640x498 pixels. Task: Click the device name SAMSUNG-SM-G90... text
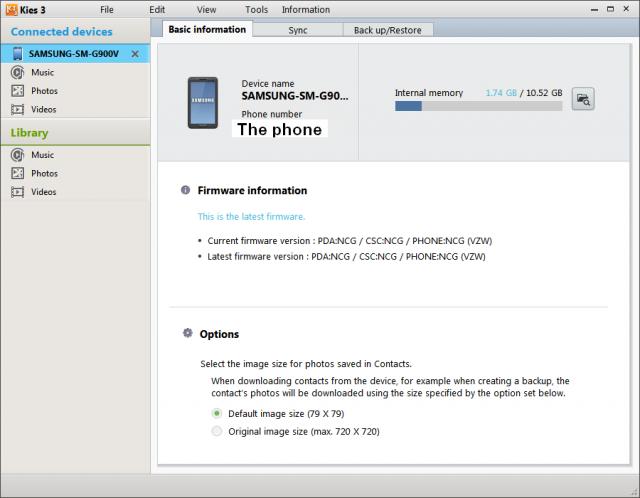[295, 96]
